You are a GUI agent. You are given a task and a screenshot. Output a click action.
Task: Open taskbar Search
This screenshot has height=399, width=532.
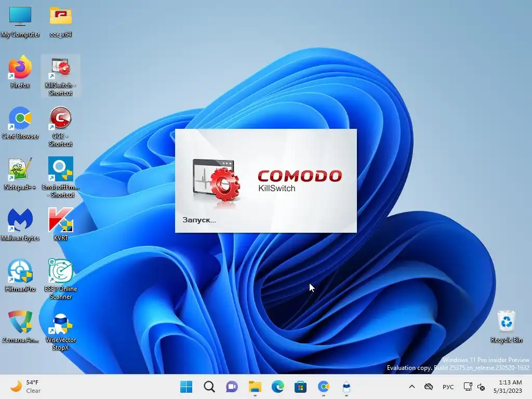pyautogui.click(x=209, y=387)
